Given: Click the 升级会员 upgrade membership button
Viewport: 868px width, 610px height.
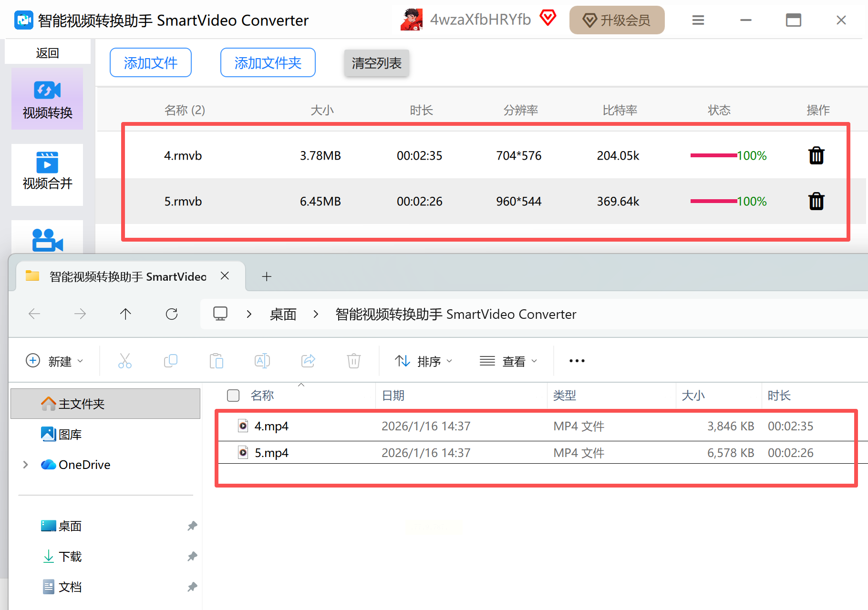Looking at the screenshot, I should click(617, 20).
